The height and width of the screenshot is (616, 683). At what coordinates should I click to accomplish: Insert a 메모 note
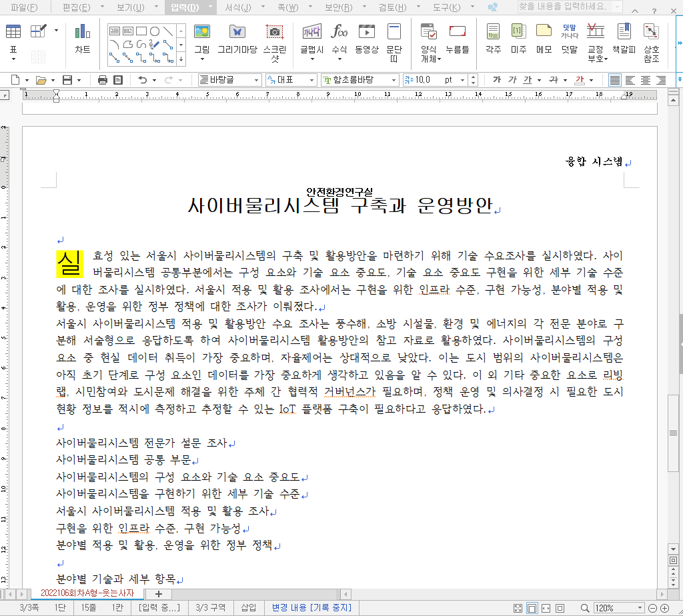point(544,39)
